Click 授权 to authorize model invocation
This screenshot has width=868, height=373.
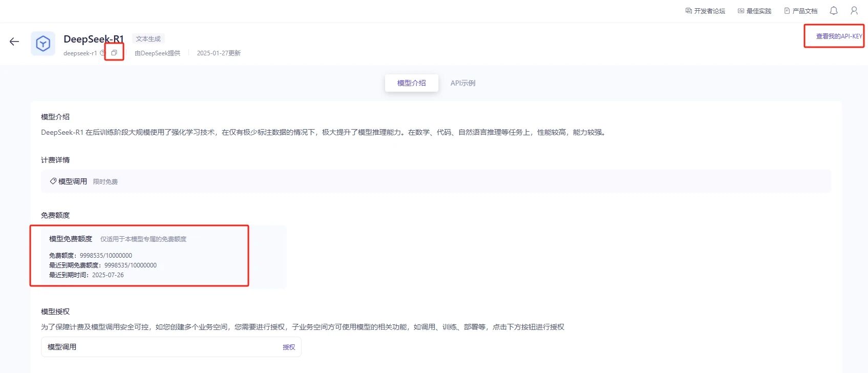(289, 347)
